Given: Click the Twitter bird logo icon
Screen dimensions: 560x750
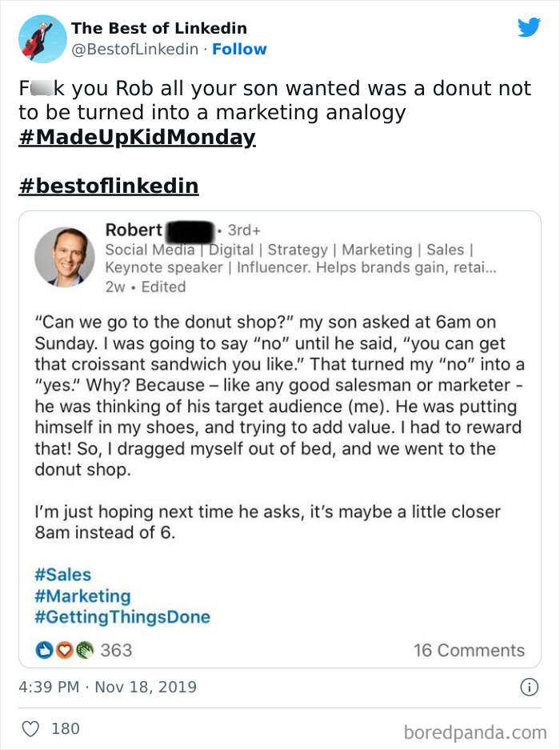Looking at the screenshot, I should tap(529, 28).
